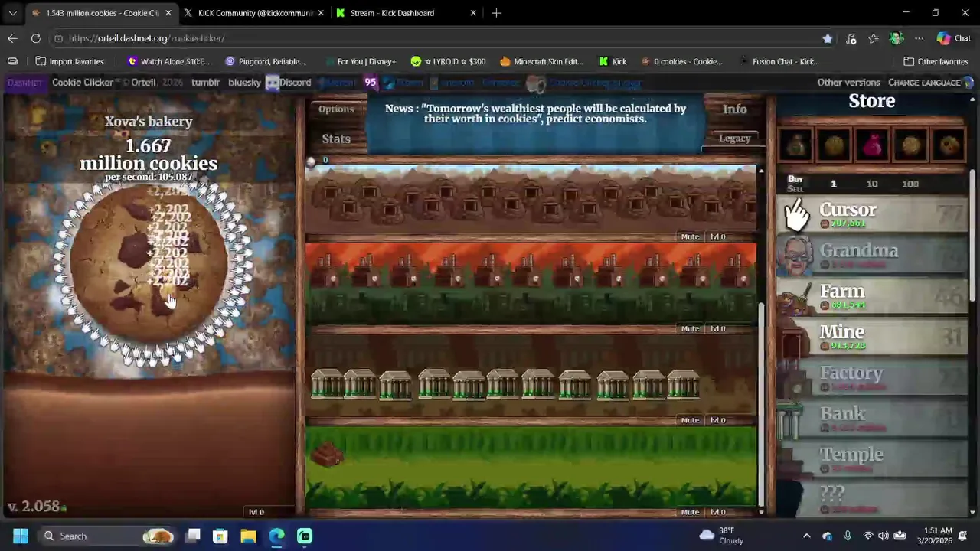Buy the pink sack upgrade in the Store

872,145
